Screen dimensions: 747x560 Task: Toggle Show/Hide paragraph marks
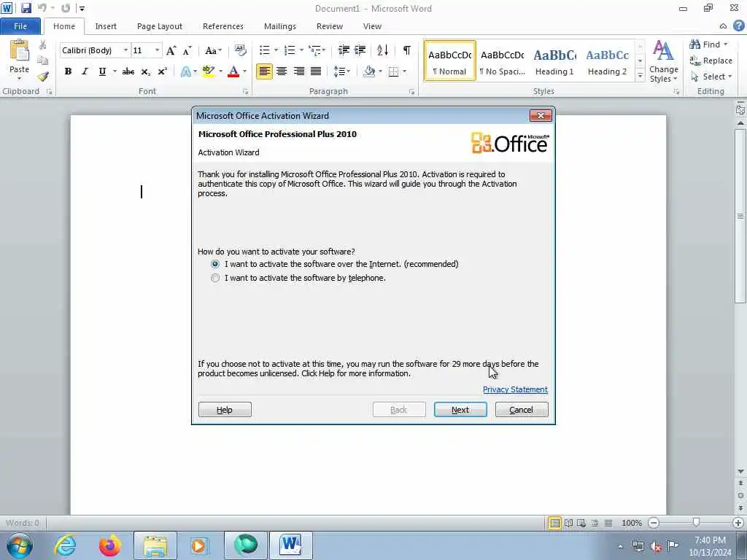[407, 50]
